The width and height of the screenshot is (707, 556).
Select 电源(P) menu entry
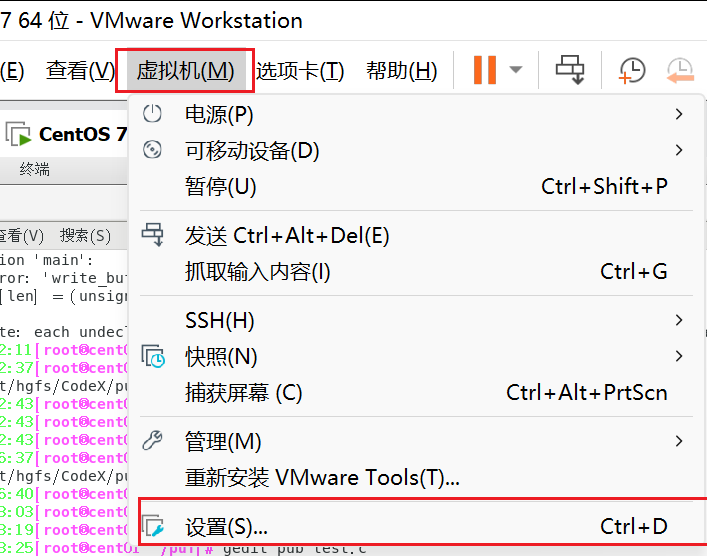(416, 114)
